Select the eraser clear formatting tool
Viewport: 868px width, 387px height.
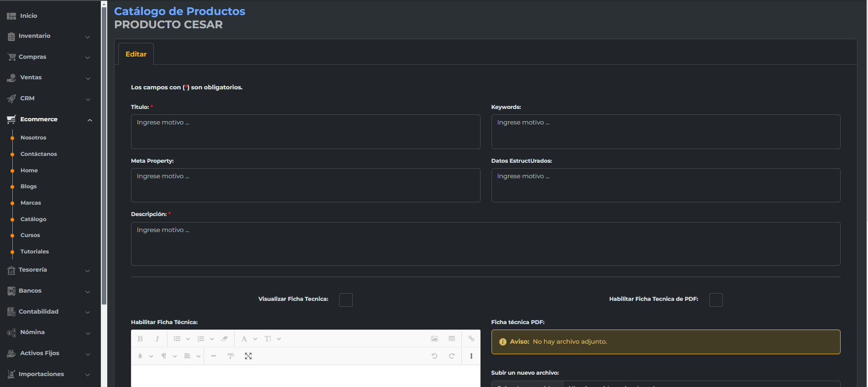point(225,339)
